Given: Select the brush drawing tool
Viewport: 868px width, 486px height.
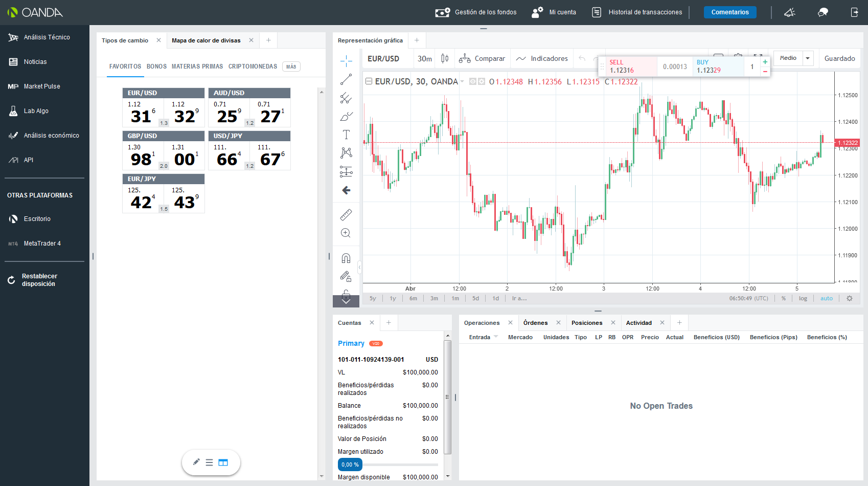Looking at the screenshot, I should (x=346, y=117).
